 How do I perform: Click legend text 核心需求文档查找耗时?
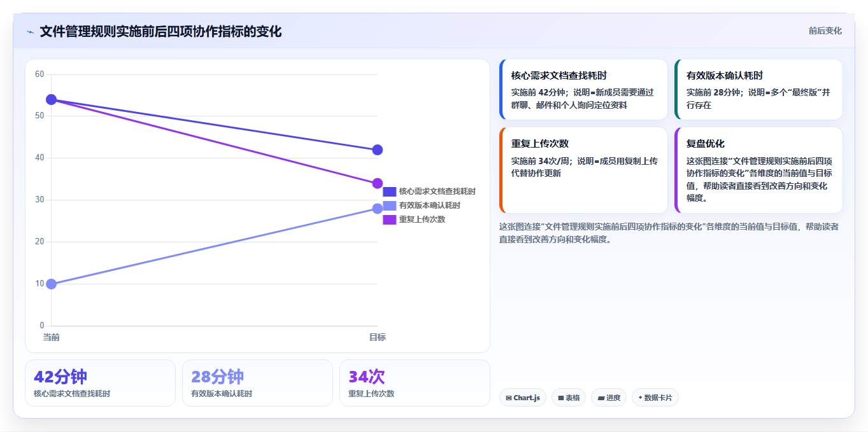(437, 192)
